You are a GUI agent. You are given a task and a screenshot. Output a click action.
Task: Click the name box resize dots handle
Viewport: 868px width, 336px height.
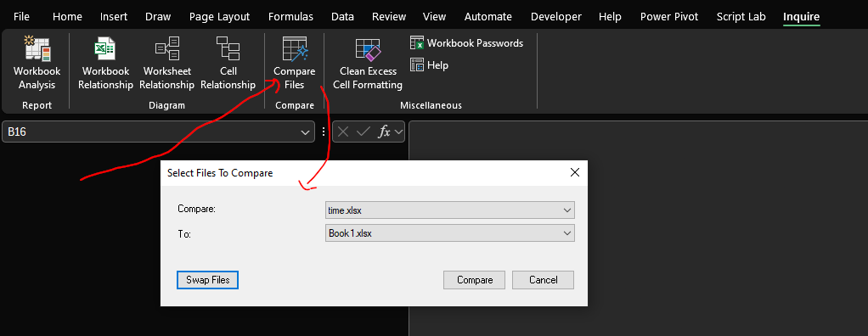click(x=324, y=132)
